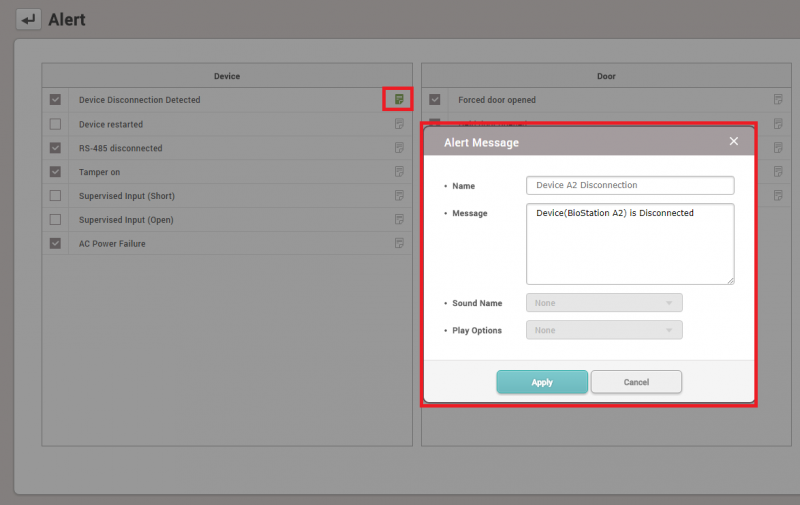Open alert message editor for Forced door opened

click(x=777, y=99)
